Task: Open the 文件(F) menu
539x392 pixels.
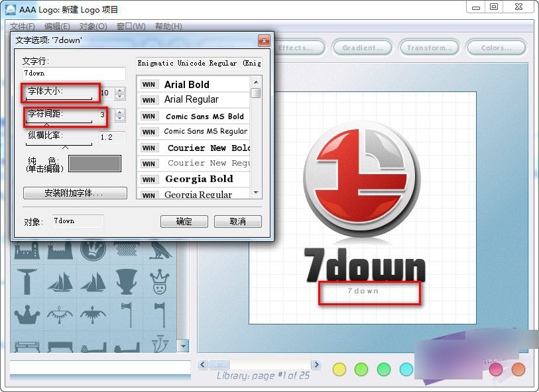Action: [x=23, y=26]
